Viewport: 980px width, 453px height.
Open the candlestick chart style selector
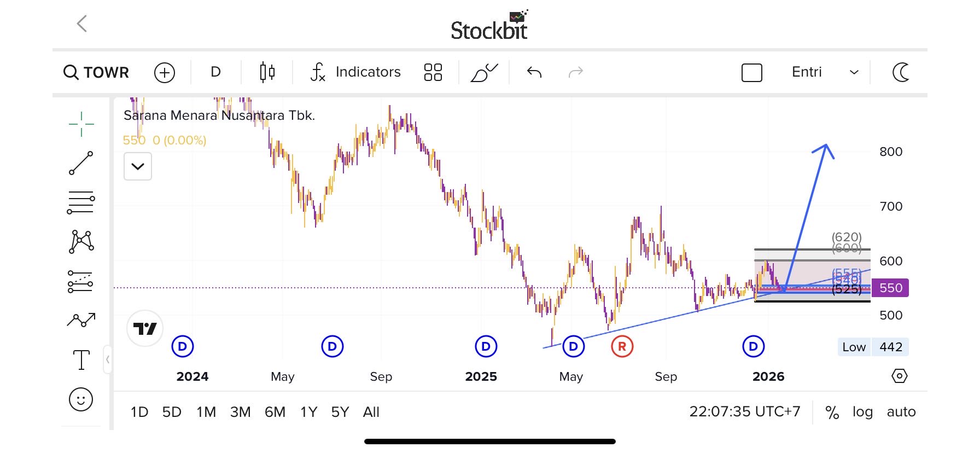pyautogui.click(x=267, y=72)
